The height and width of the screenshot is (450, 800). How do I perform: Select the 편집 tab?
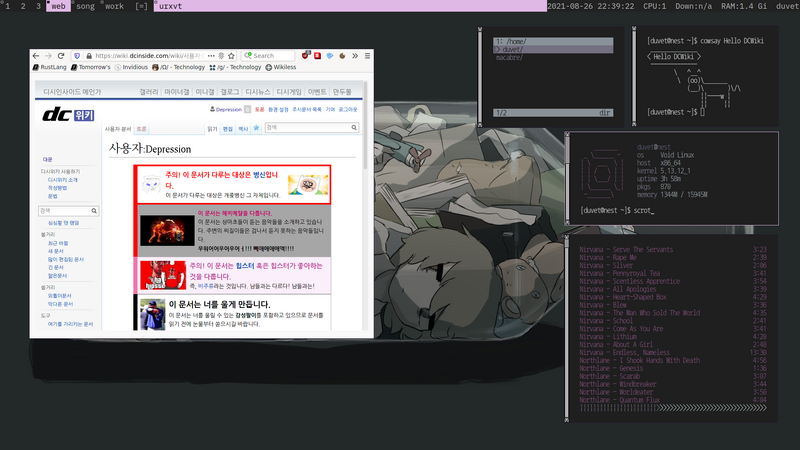click(x=228, y=129)
